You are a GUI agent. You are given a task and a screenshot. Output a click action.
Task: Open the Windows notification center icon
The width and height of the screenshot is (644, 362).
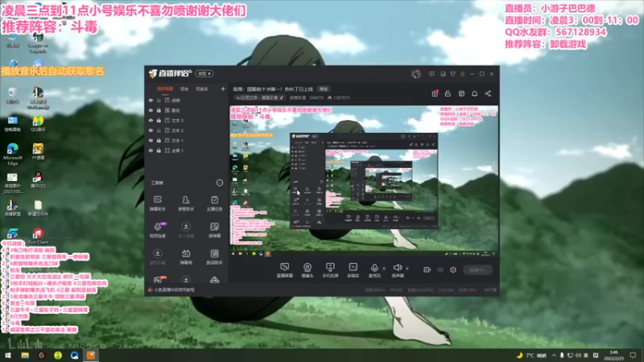[633, 356]
